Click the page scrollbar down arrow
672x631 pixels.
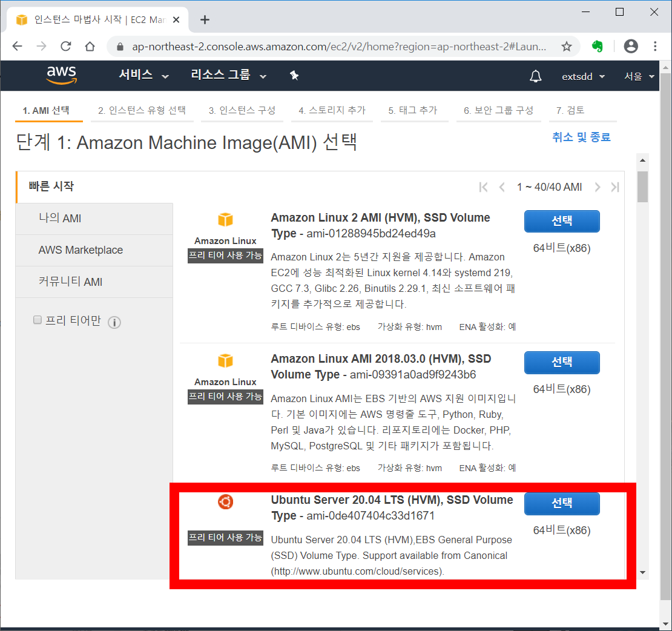tap(665, 624)
